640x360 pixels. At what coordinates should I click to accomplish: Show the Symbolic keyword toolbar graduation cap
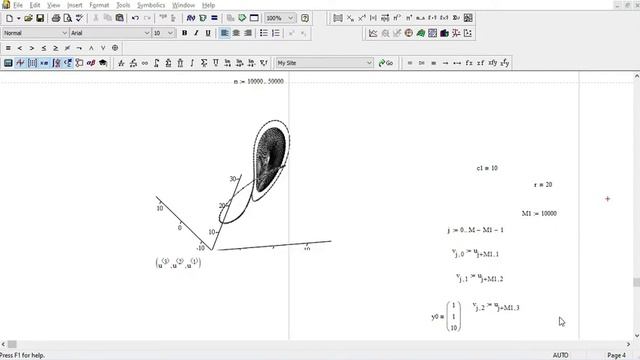(x=103, y=63)
